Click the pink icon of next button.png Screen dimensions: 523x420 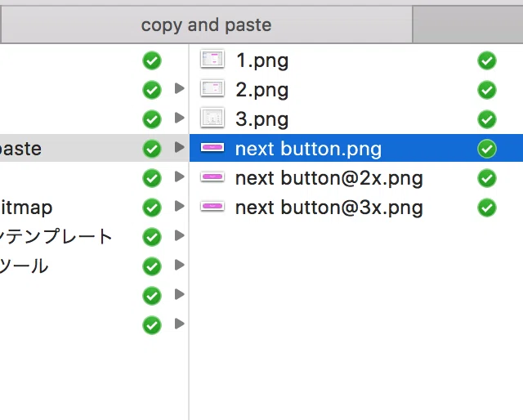coord(212,147)
